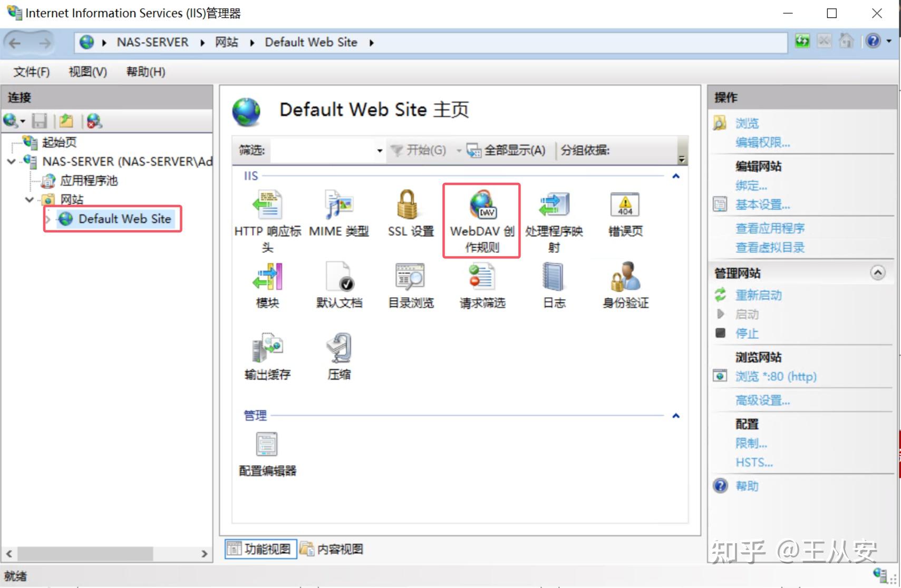Open 默认文档 settings
Screen dimensions: 901x588
click(x=339, y=285)
